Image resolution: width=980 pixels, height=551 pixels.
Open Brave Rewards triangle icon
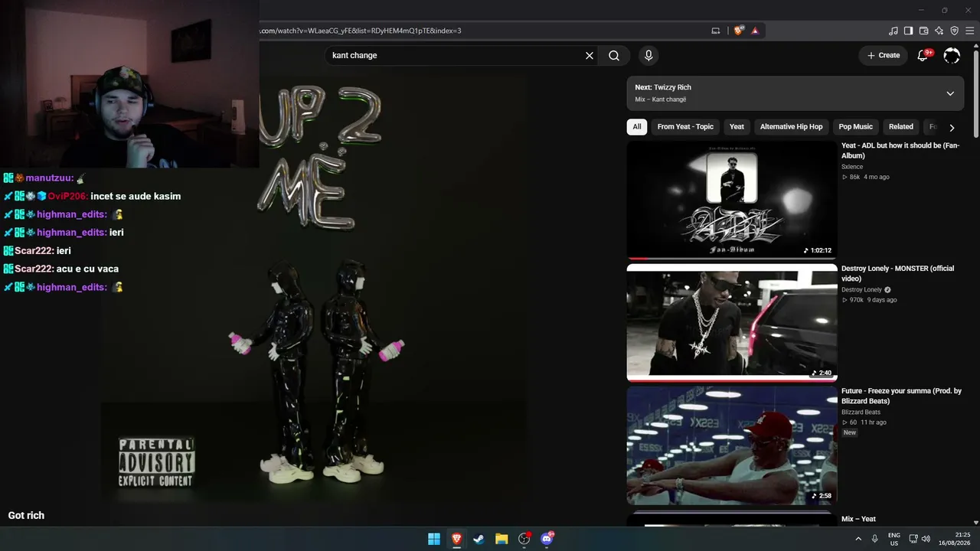(755, 31)
